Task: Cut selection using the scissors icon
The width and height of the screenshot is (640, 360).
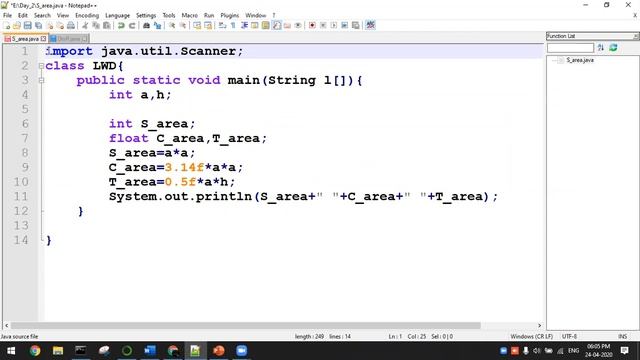Action: click(x=85, y=25)
